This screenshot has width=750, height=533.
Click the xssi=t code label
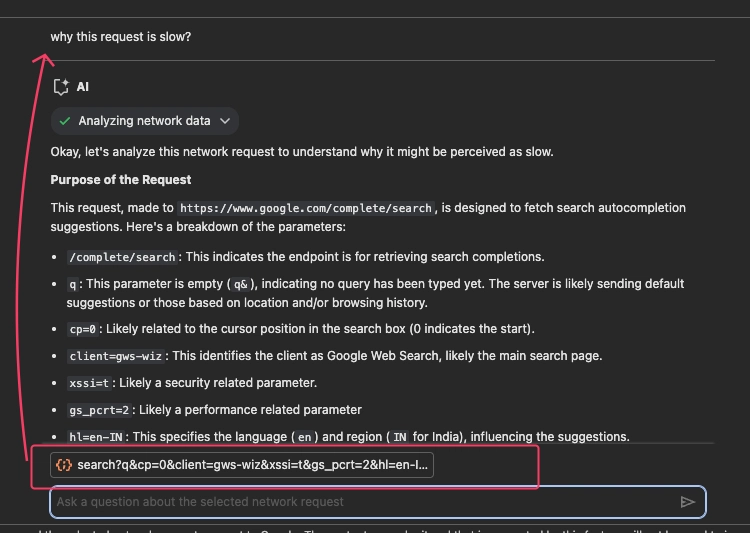pos(89,383)
